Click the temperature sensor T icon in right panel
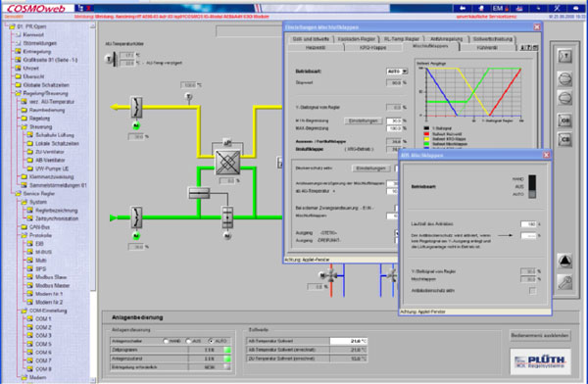The width and height of the screenshot is (588, 384). point(564,56)
